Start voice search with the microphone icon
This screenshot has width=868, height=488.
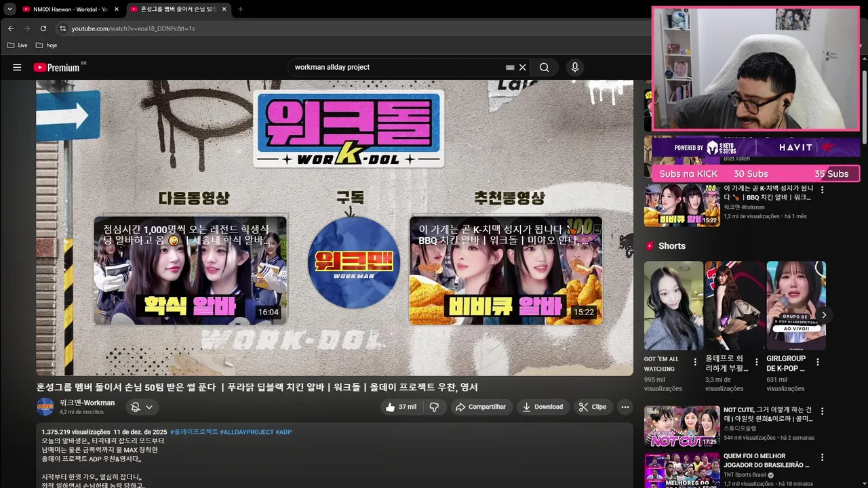point(575,67)
